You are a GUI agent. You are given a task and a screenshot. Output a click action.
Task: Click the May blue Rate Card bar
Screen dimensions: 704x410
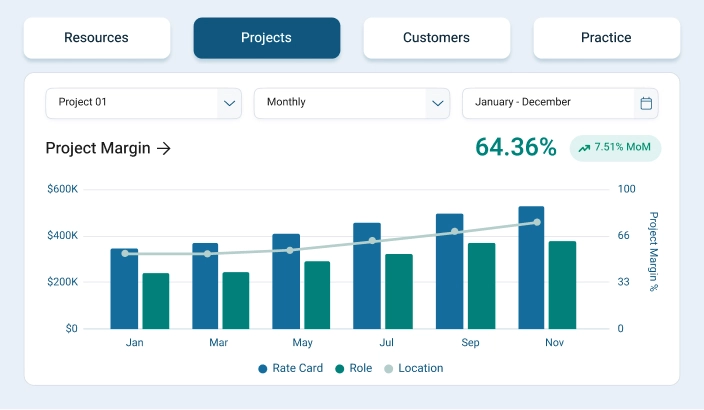point(286,281)
